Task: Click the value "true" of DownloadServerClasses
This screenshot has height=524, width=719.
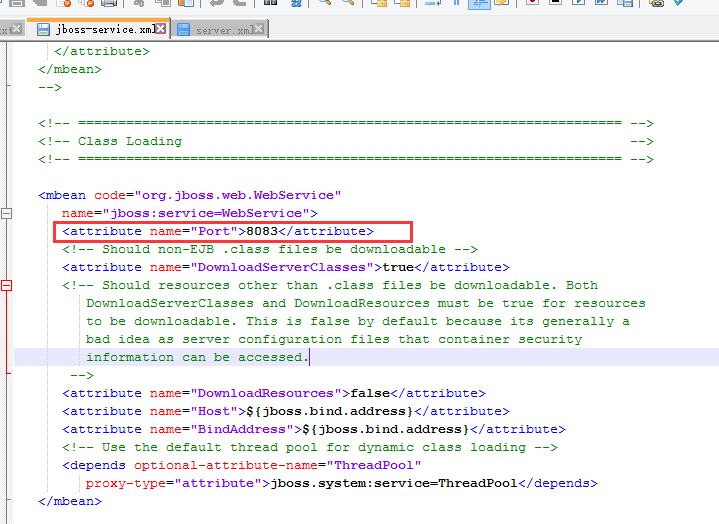Action: point(398,267)
